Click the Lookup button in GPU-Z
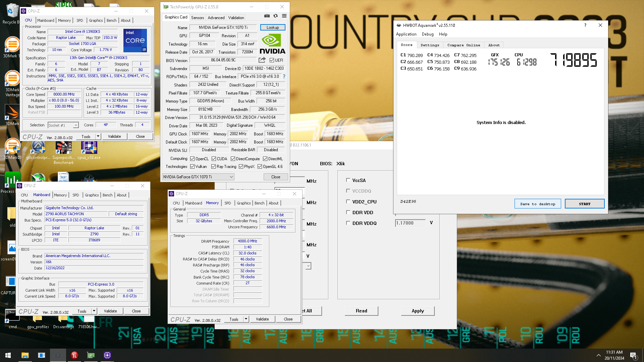644x362 pixels. 272,27
